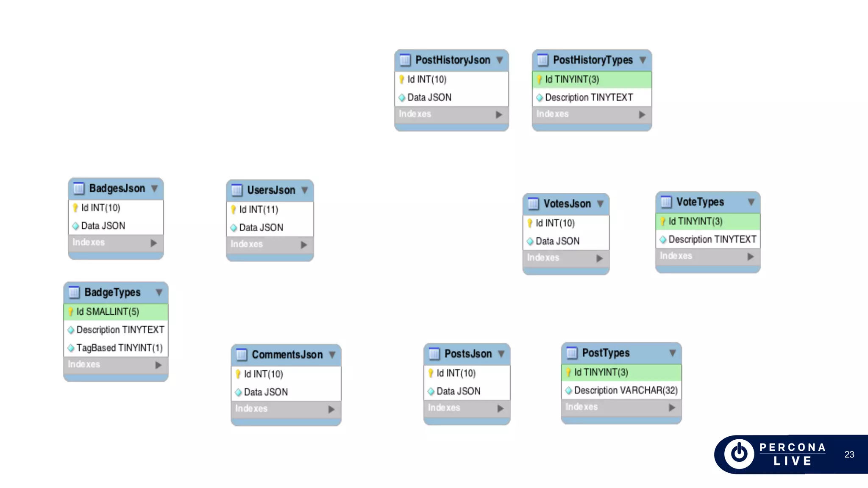Image resolution: width=868 pixels, height=488 pixels.
Task: Click the VoteTypes table icon
Action: coord(666,202)
